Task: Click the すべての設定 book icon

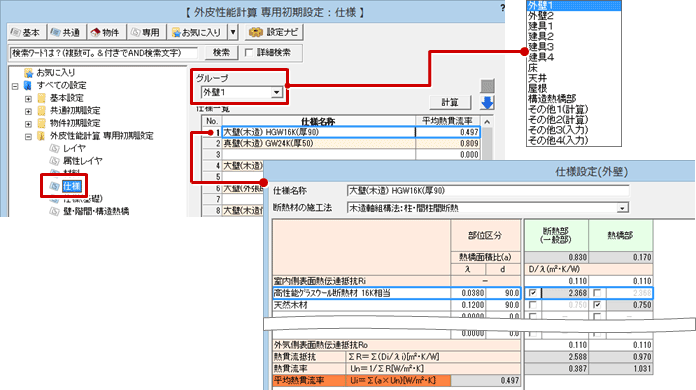Action: click(28, 85)
